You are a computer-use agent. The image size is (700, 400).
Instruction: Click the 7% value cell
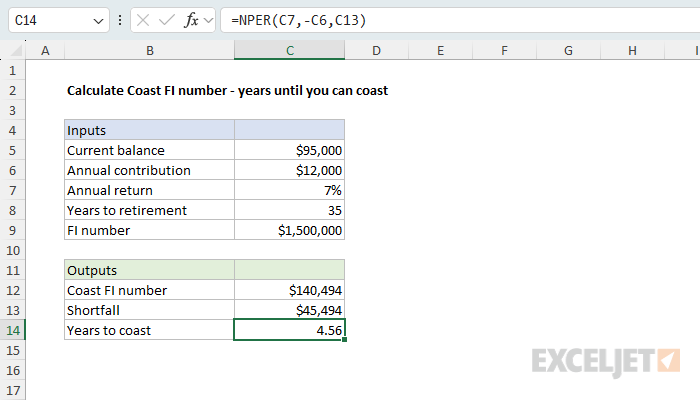[x=289, y=191]
